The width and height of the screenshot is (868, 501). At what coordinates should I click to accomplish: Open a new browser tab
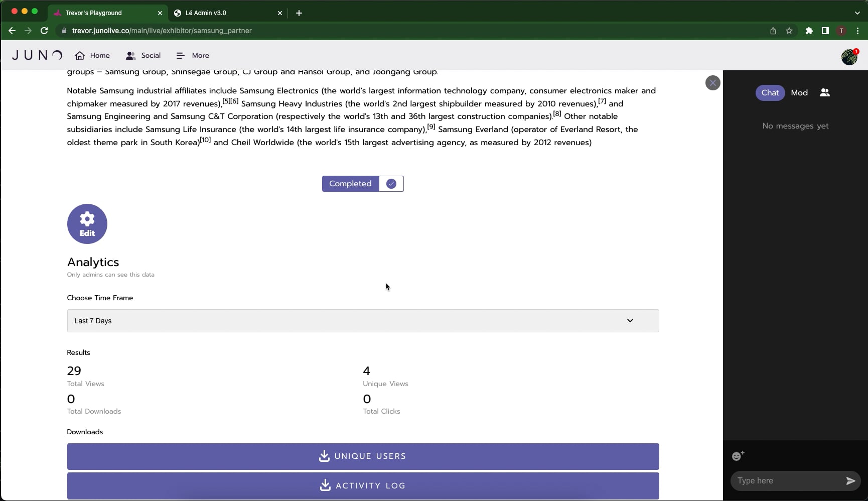[299, 13]
